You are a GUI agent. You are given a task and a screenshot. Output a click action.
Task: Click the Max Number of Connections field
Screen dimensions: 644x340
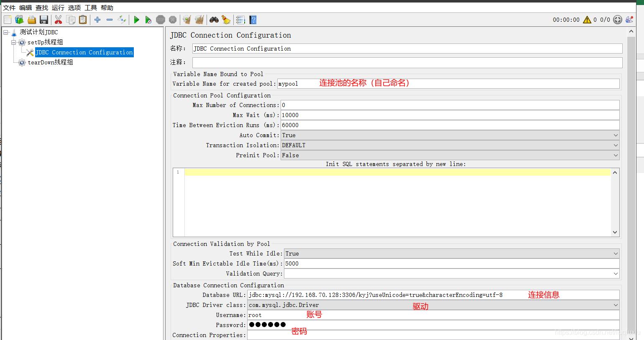(x=450, y=105)
